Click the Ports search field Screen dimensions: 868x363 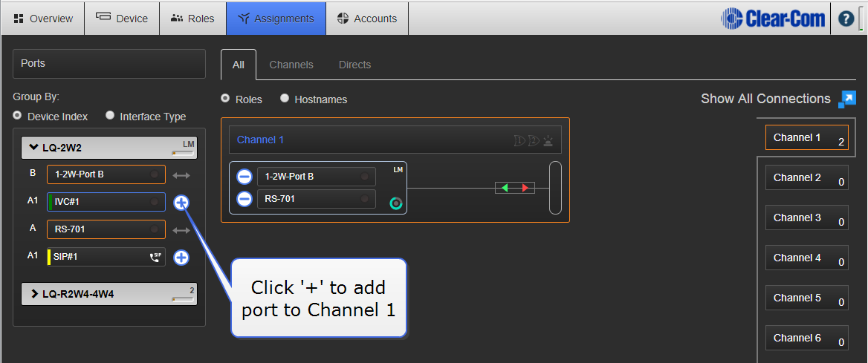[x=109, y=64]
